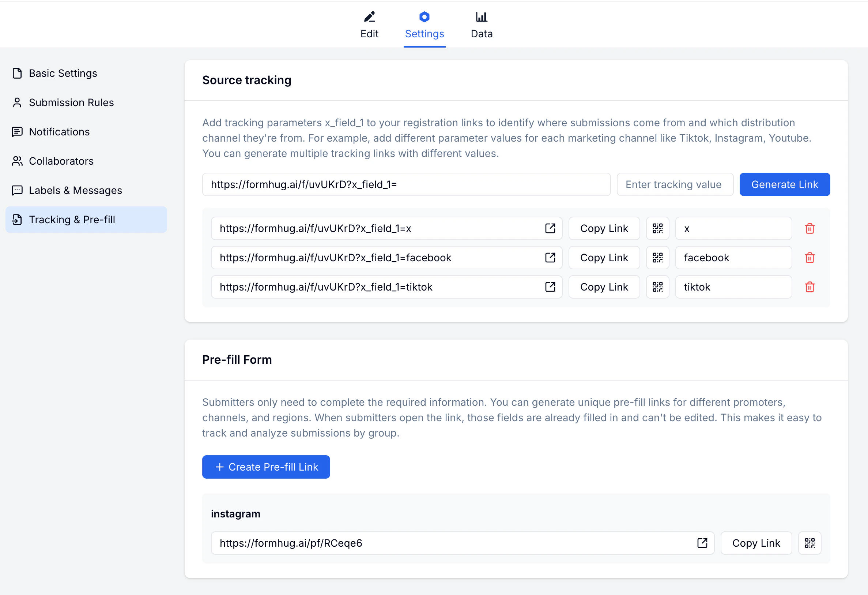Delete the facebook tracking link

coord(810,258)
